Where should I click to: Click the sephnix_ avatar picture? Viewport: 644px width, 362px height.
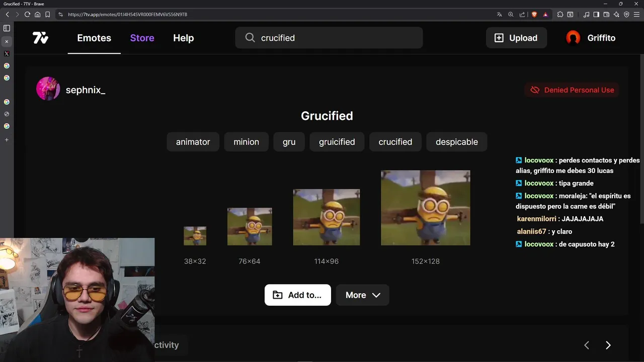48,88
